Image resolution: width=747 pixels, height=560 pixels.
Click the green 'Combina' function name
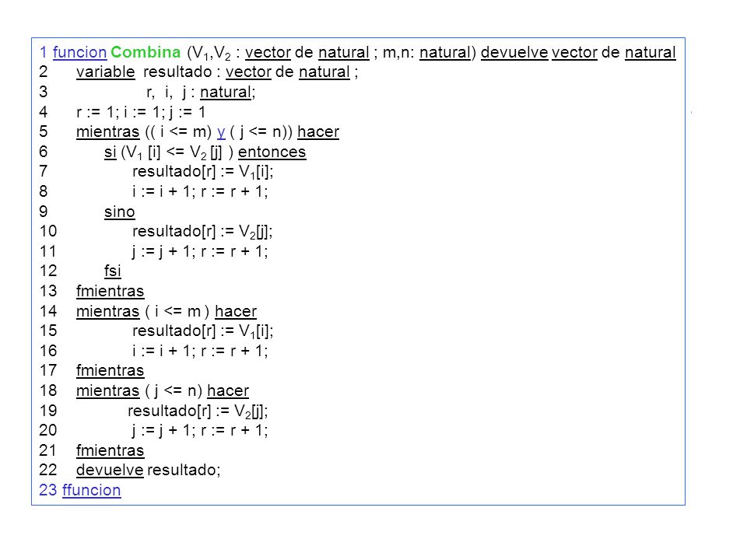146,52
